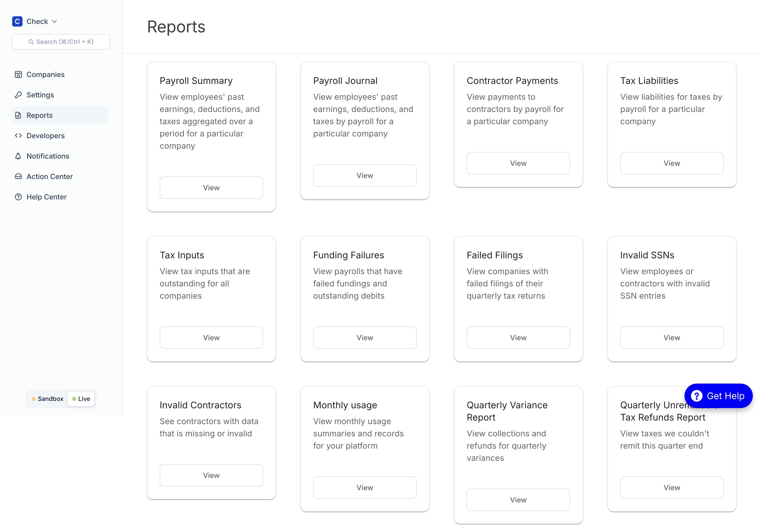The image size is (761, 532).
Task: View the Monthly usage report
Action: [365, 487]
